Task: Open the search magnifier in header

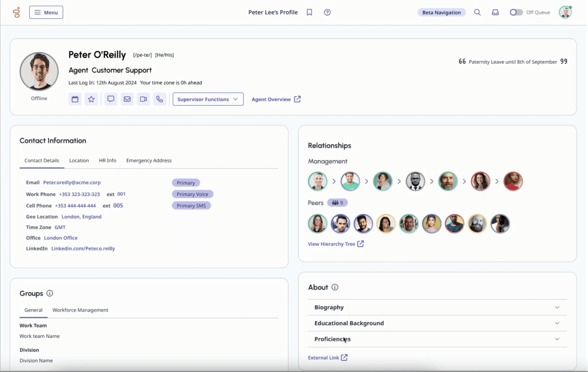Action: click(477, 12)
